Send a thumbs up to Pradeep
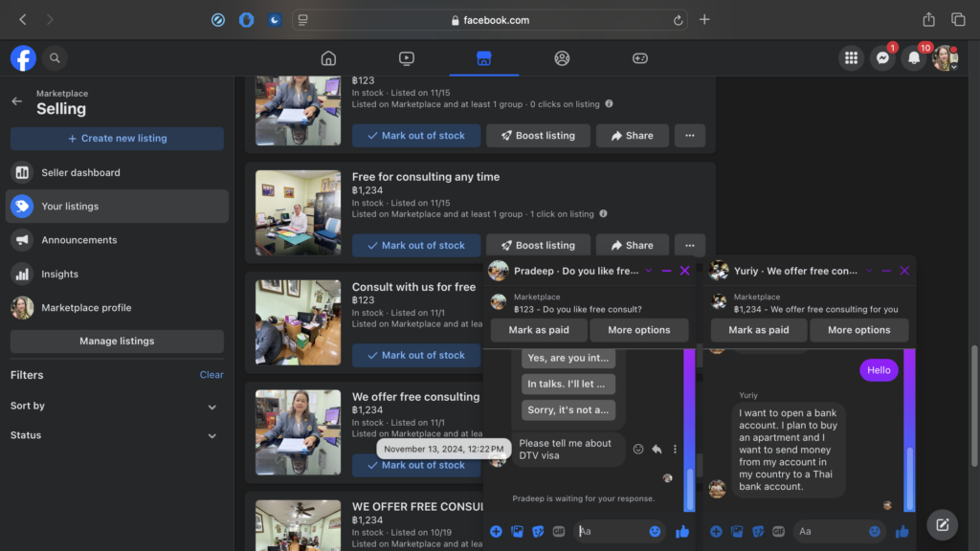 [681, 531]
